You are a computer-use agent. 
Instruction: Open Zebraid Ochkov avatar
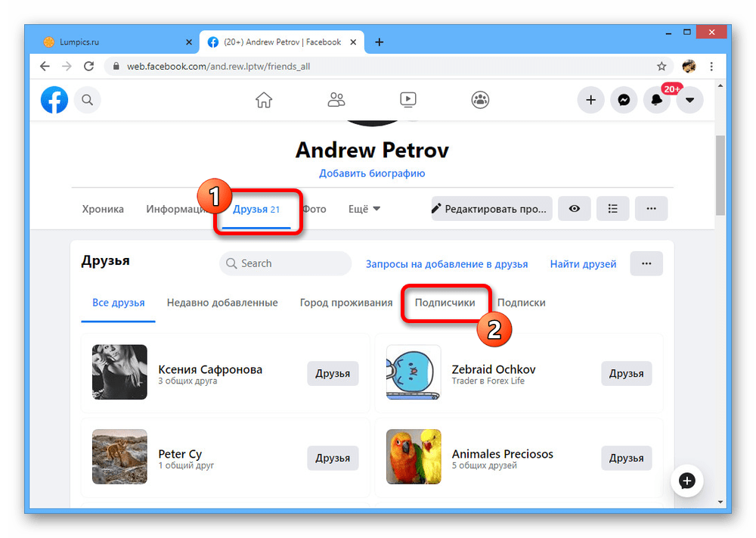pyautogui.click(x=414, y=372)
